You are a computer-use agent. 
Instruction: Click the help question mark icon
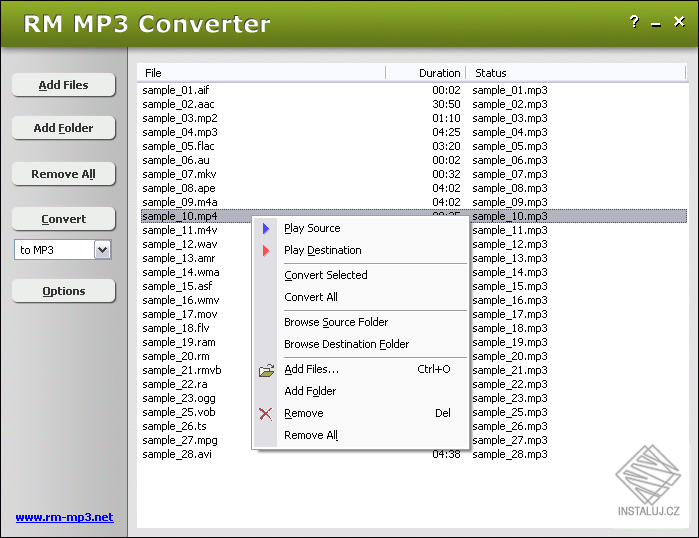pyautogui.click(x=634, y=22)
